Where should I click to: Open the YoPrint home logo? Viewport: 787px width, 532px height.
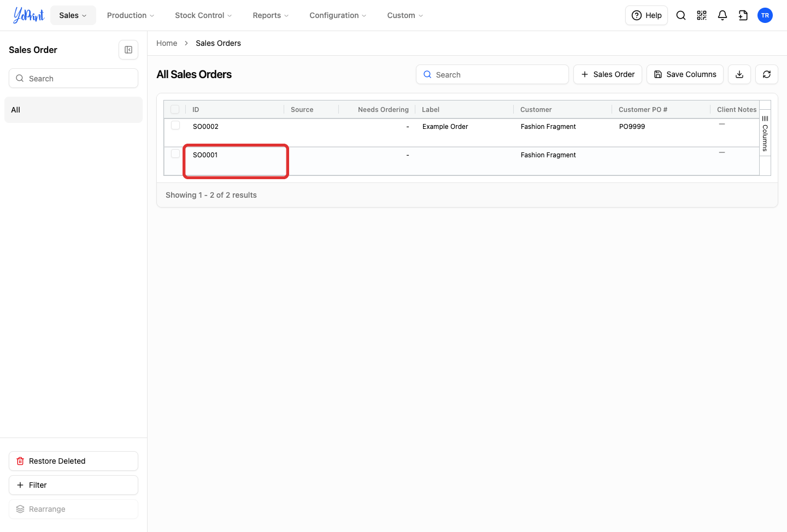pyautogui.click(x=29, y=15)
